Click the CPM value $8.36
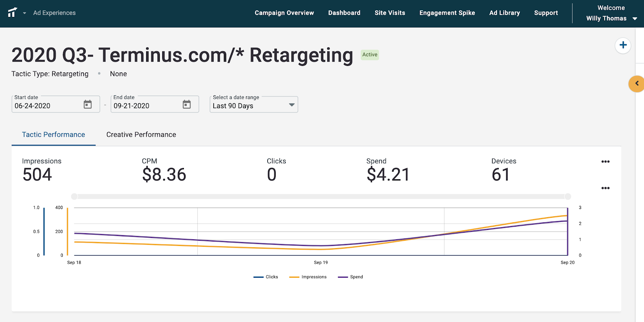The image size is (644, 322). click(x=164, y=175)
